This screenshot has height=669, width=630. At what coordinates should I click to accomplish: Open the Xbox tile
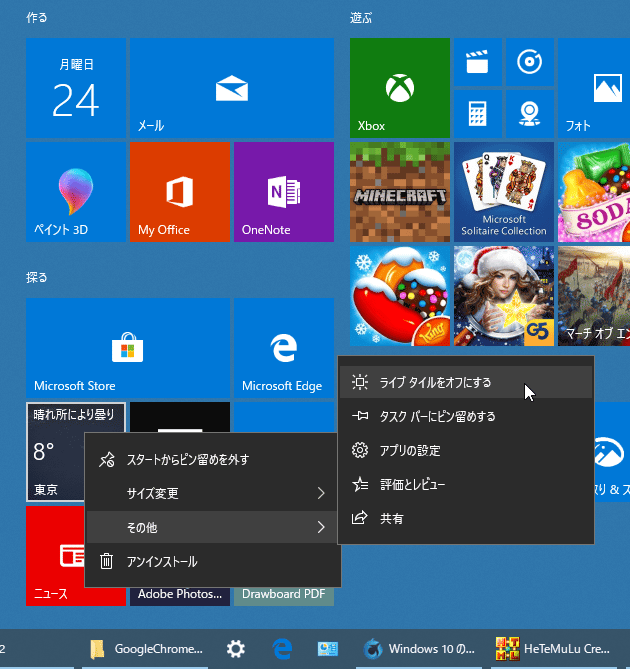coord(400,88)
